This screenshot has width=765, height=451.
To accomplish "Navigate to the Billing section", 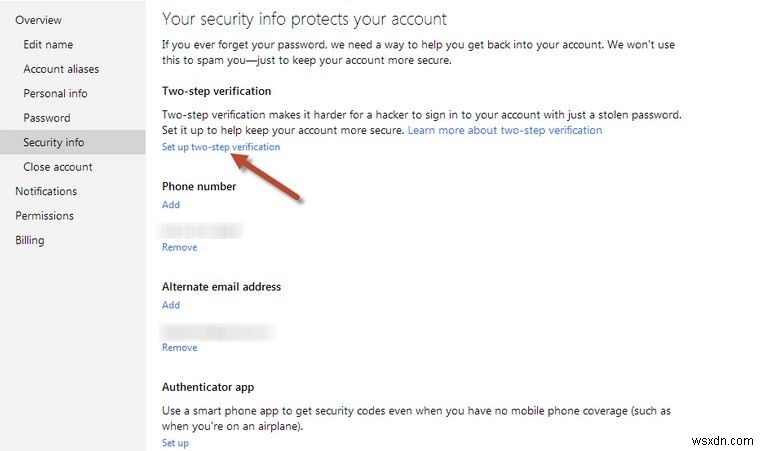I will pyautogui.click(x=30, y=240).
